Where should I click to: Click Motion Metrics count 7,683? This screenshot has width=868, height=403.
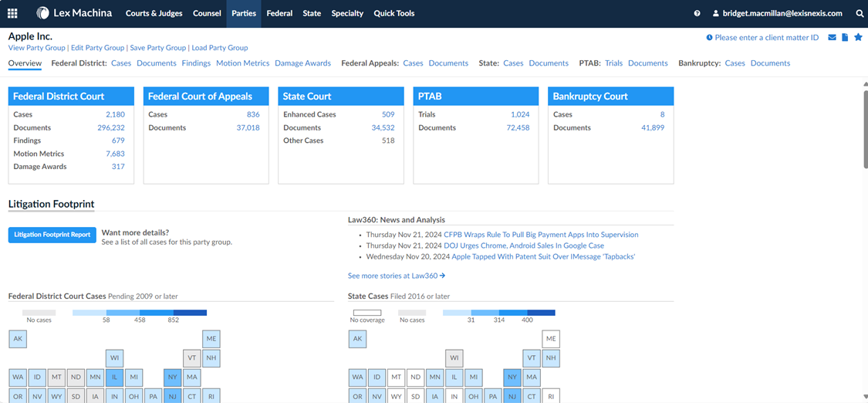(115, 154)
